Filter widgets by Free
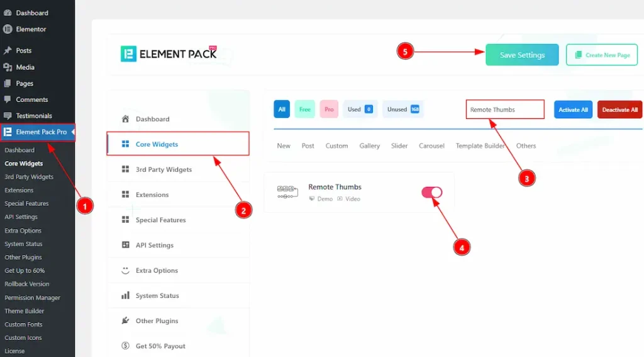644x357 pixels. click(x=304, y=110)
